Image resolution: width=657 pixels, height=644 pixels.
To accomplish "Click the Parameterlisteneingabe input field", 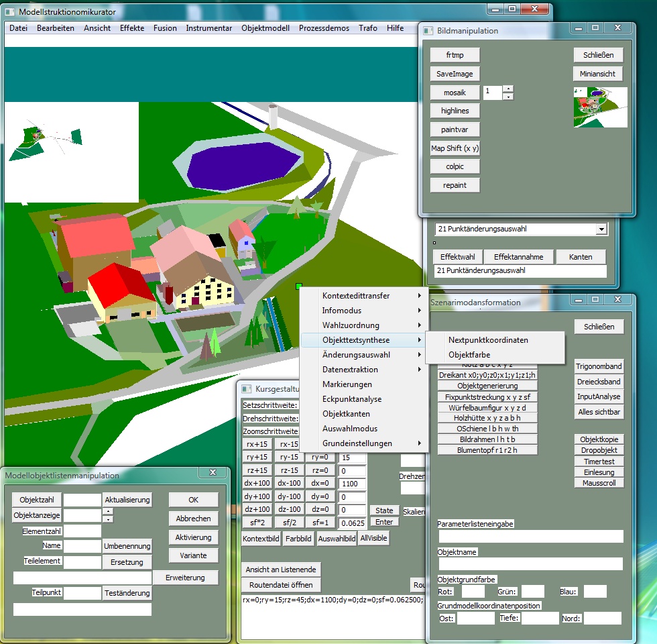I will 531,536.
